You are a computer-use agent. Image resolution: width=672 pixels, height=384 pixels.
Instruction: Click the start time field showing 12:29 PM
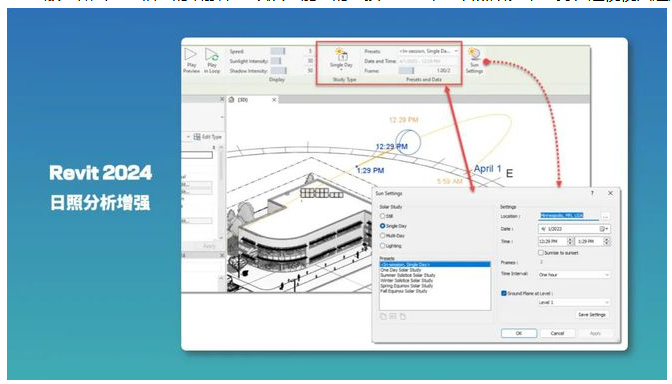(552, 241)
